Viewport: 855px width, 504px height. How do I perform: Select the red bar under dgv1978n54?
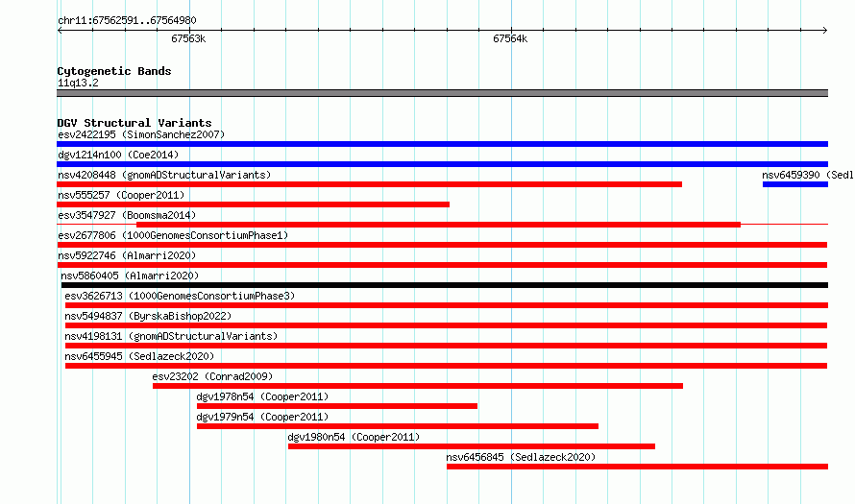point(337,406)
